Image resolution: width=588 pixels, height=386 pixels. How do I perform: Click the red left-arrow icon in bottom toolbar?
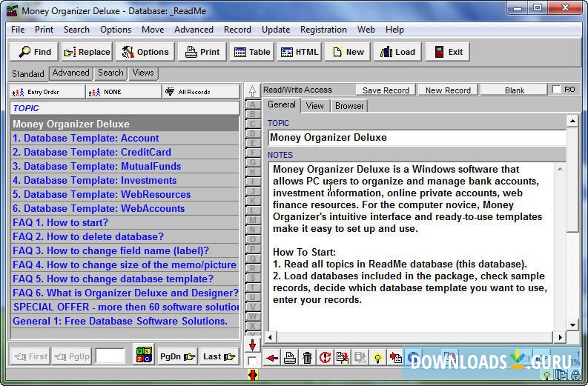[272, 358]
